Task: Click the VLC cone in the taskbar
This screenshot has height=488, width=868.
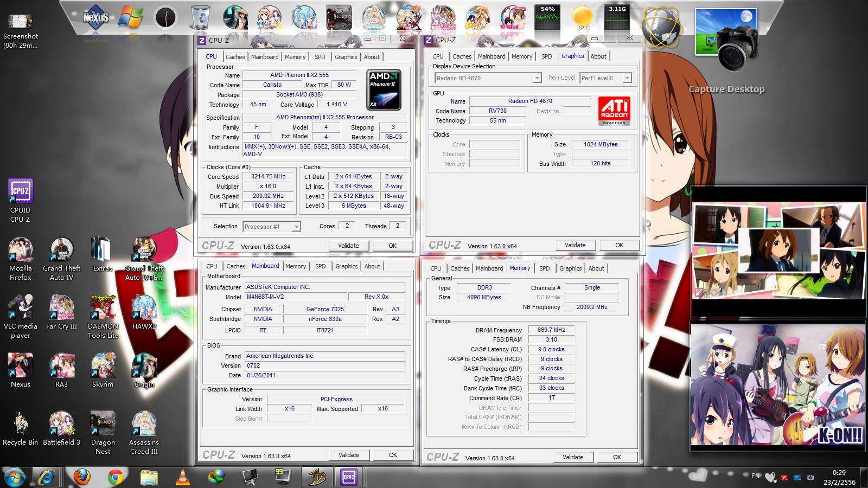Action: click(x=183, y=477)
